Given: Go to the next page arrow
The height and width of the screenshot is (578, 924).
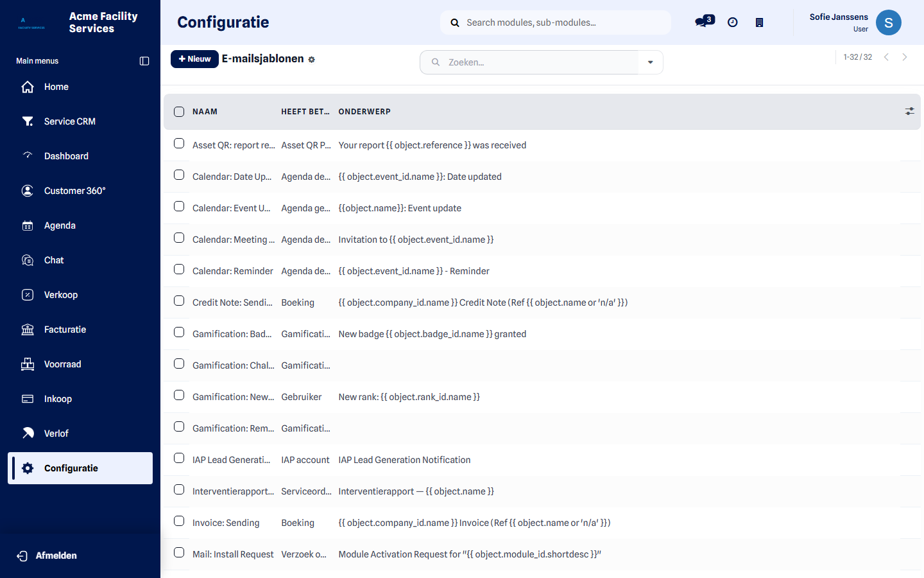Looking at the screenshot, I should pyautogui.click(x=905, y=57).
